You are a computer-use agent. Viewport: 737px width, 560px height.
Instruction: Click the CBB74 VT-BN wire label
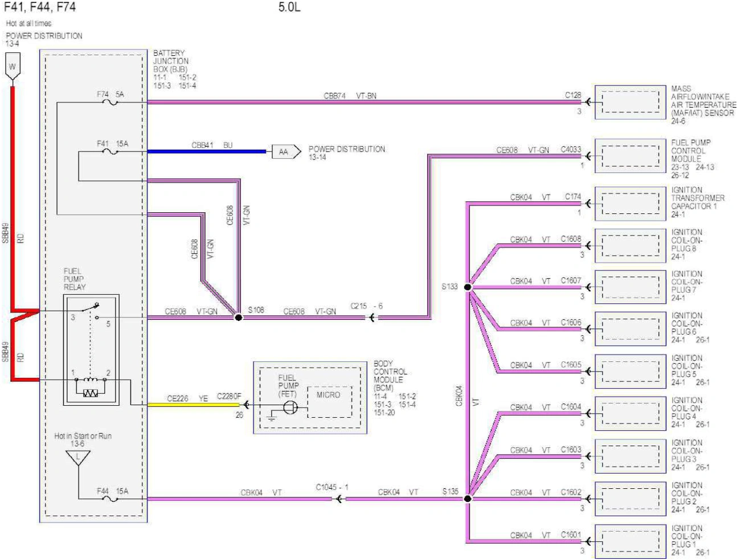pos(350,96)
